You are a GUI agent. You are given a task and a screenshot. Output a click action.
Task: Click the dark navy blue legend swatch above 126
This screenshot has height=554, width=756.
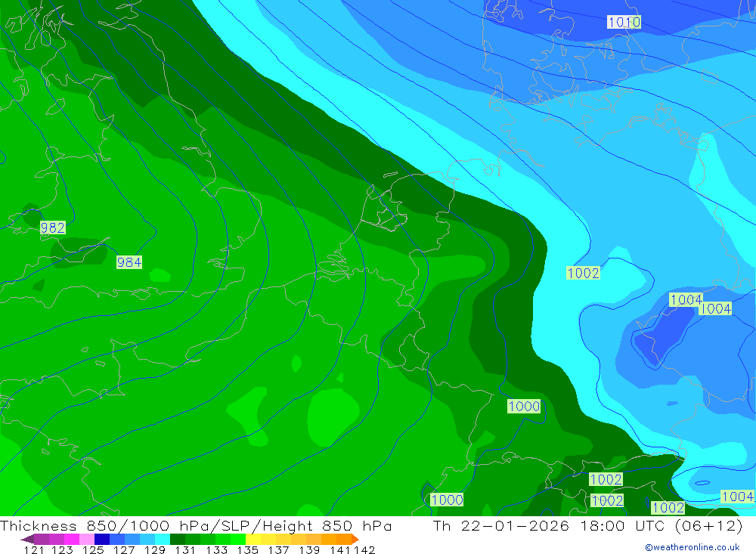102,539
